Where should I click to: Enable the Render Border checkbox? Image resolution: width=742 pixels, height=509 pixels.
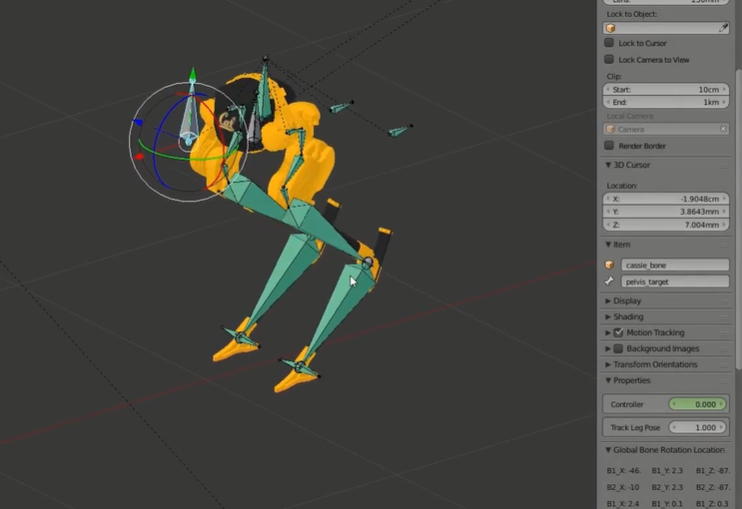(x=609, y=146)
